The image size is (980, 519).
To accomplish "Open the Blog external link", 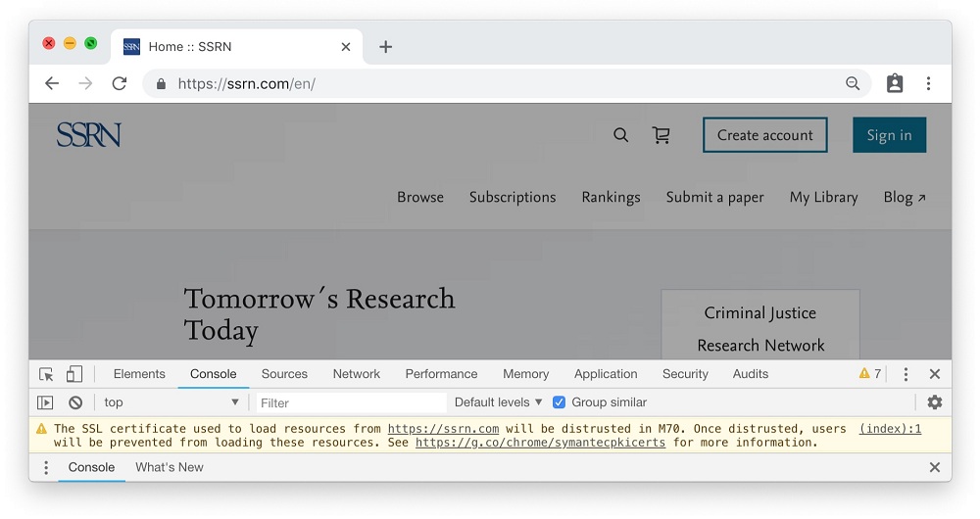I will (905, 198).
